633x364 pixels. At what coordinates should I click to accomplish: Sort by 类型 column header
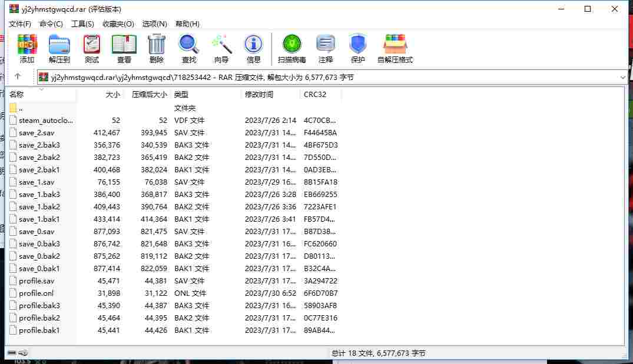coord(206,94)
